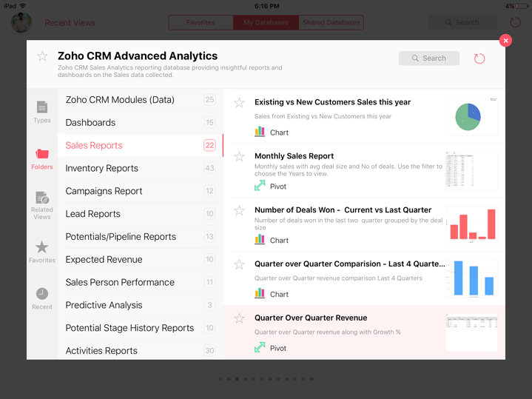The image size is (532, 399).
Task: Click pivot icon under Monthly Sales Report
Action: tap(260, 186)
